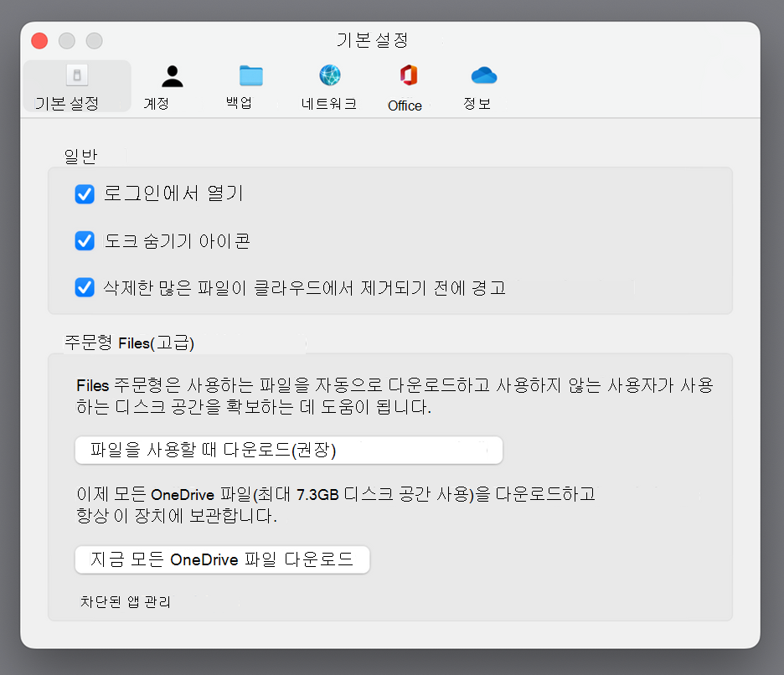This screenshot has height=675, width=784.
Task: Open the Office logo icon
Action: click(409, 75)
